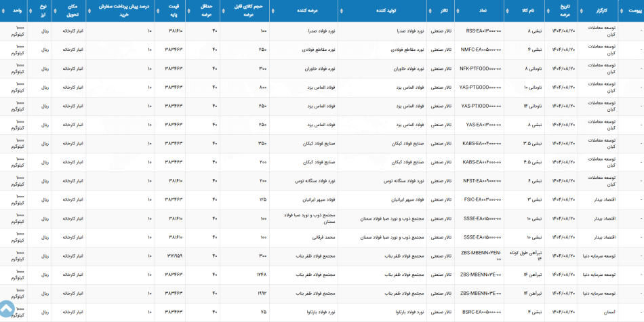Click product name ناودانی 8
This screenshot has height=322, width=644.
pos(533,68)
